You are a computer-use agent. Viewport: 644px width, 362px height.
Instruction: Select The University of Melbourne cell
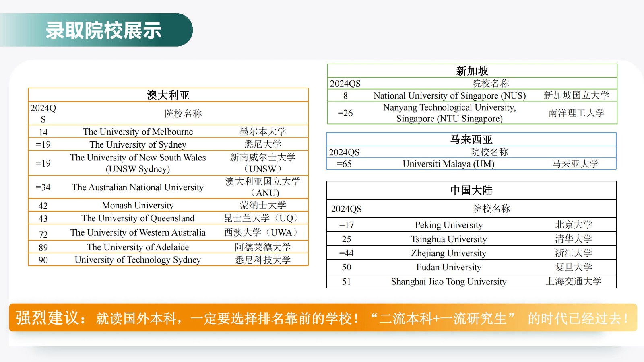pos(138,132)
